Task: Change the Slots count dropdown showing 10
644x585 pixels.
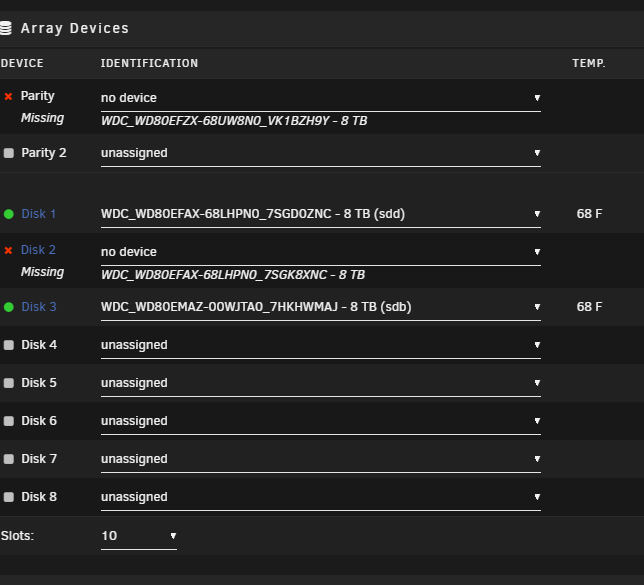Action: [139, 536]
